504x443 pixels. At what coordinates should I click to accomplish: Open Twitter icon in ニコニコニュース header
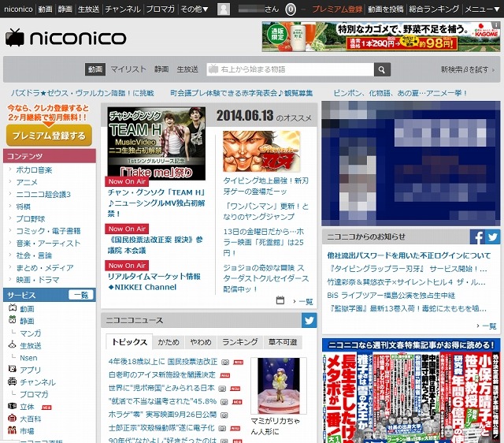tap(309, 320)
